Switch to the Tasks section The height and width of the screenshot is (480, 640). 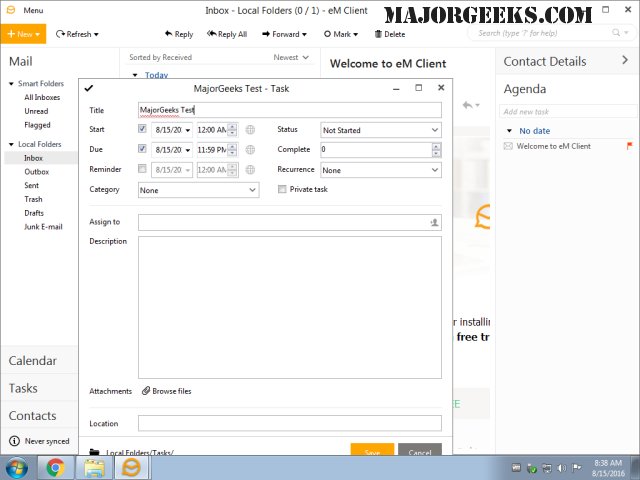[23, 388]
